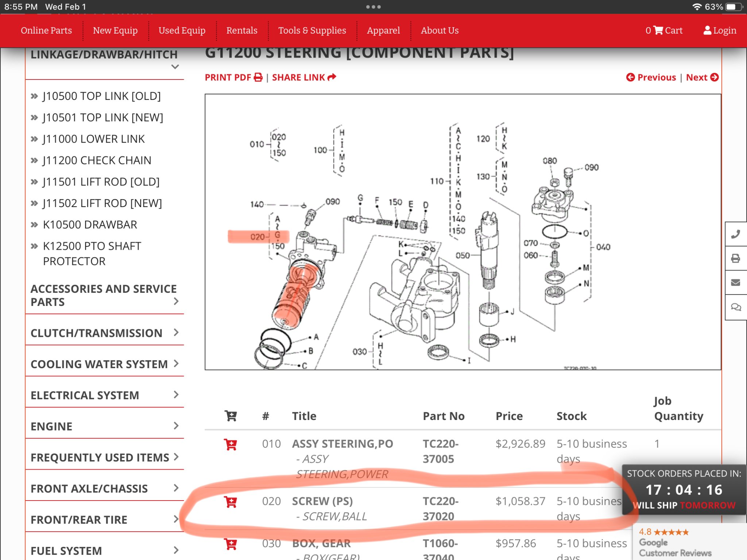Add BOX, GEAR item 030 to cart
The height and width of the screenshot is (560, 747).
coord(231,544)
